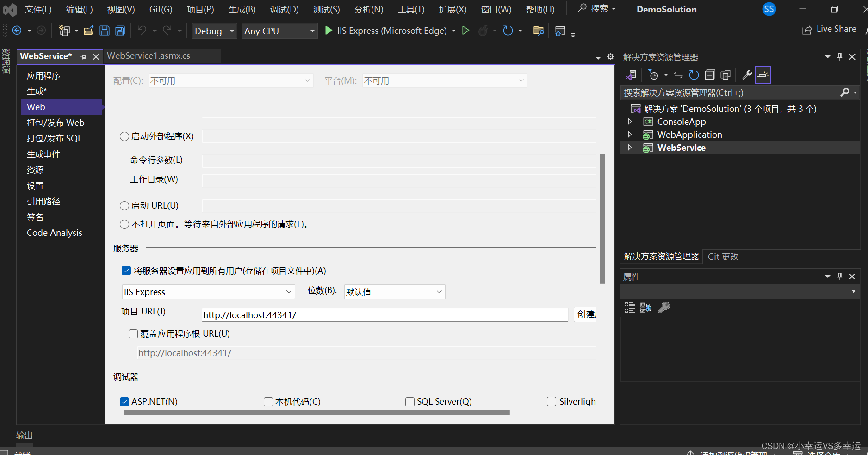
Task: Click the 输出 output panel tab
Action: click(x=25, y=436)
